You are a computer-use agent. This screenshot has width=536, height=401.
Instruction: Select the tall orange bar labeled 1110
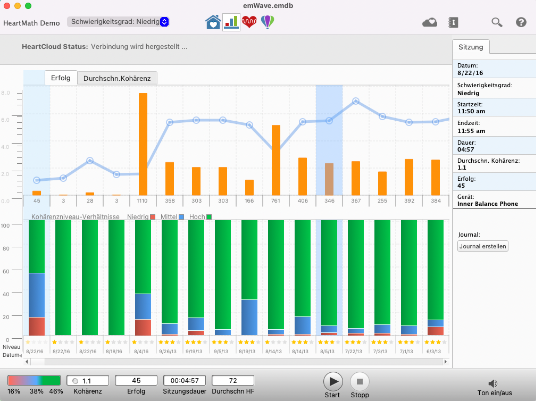tap(143, 144)
